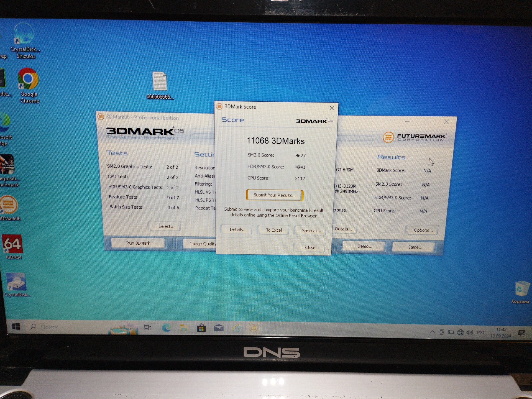Screen dimensions: 532x399
Task: Click the Demo... button
Action: point(364,246)
